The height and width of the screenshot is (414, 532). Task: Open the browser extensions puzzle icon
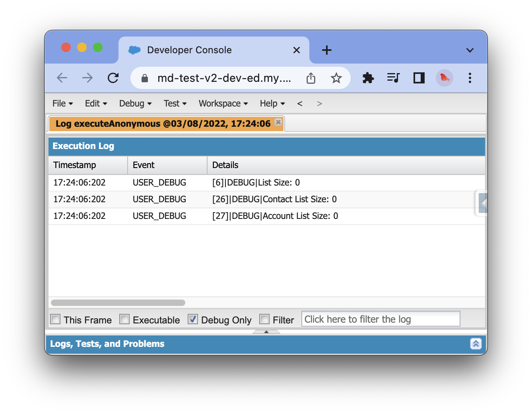[x=368, y=78]
